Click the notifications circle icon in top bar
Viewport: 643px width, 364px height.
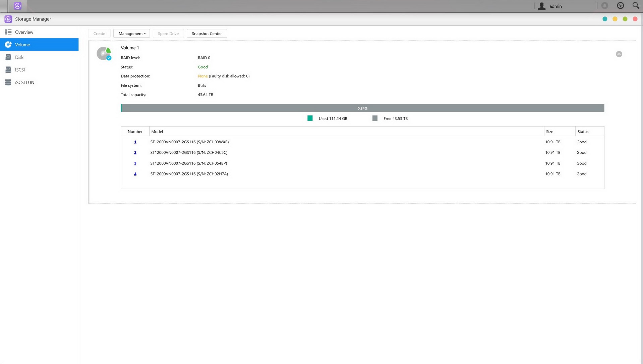[x=605, y=6]
